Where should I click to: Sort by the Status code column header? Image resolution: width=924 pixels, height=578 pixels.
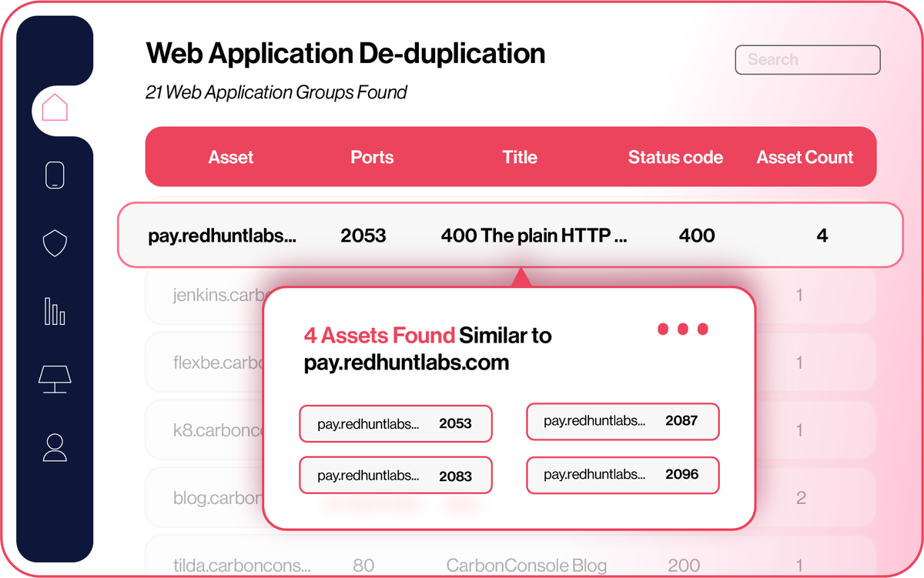click(675, 157)
